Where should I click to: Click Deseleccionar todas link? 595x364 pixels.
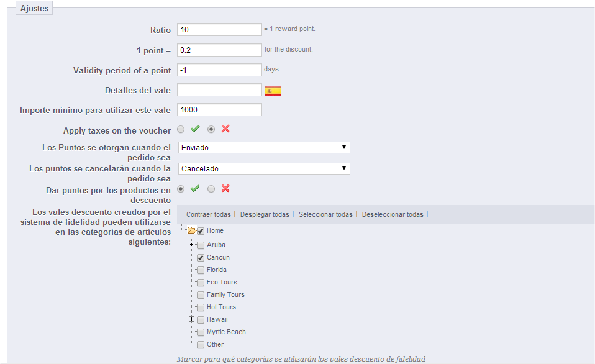click(393, 215)
